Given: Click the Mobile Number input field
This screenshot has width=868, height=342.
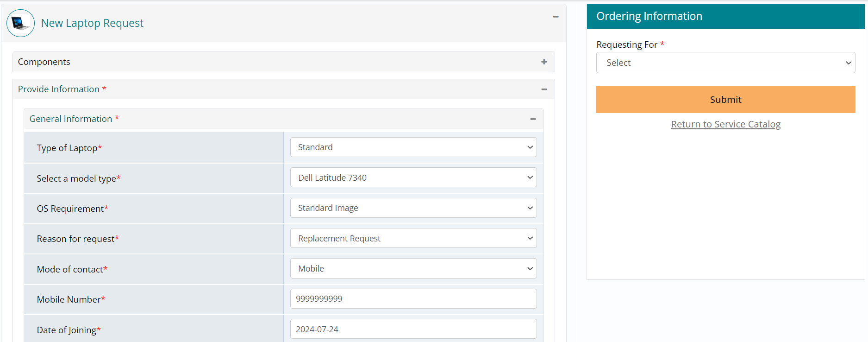Looking at the screenshot, I should point(413,299).
